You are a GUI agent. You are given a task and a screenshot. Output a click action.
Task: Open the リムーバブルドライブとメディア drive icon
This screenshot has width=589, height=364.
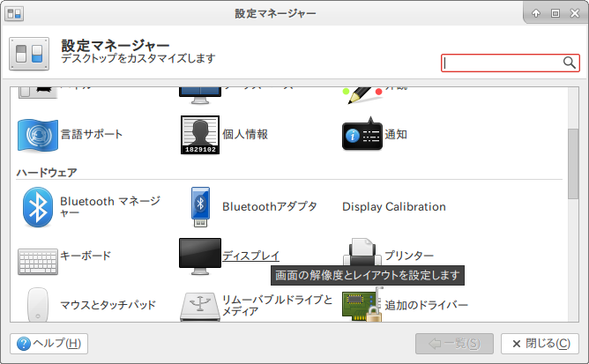pyautogui.click(x=200, y=307)
